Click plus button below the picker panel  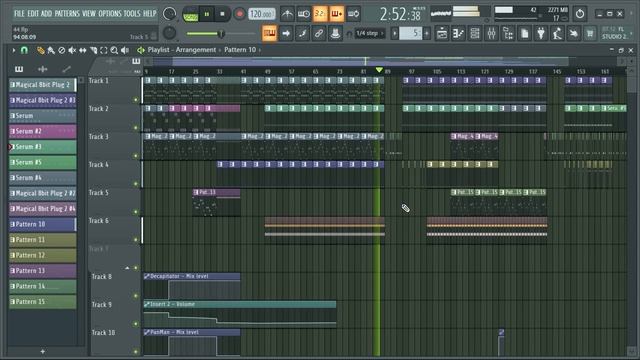42,351
